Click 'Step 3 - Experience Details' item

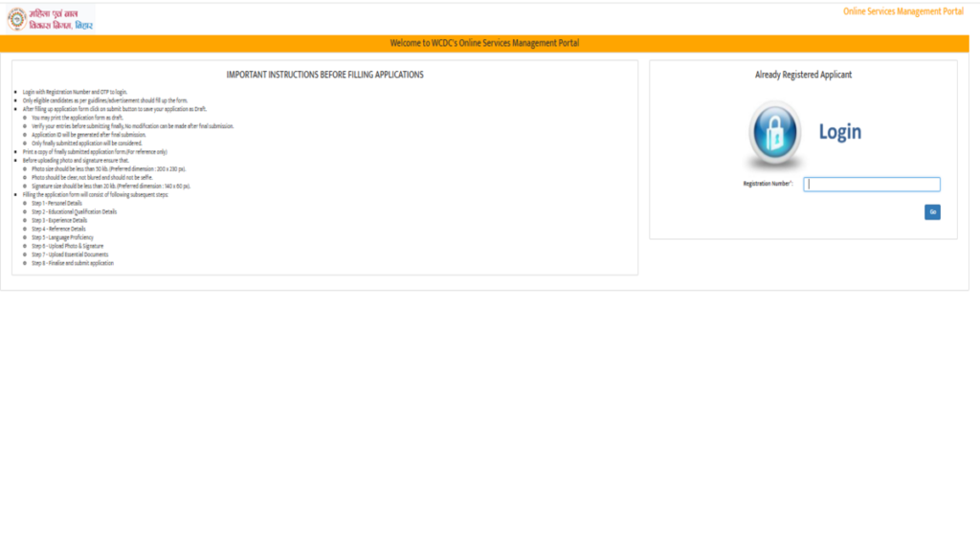(x=59, y=221)
